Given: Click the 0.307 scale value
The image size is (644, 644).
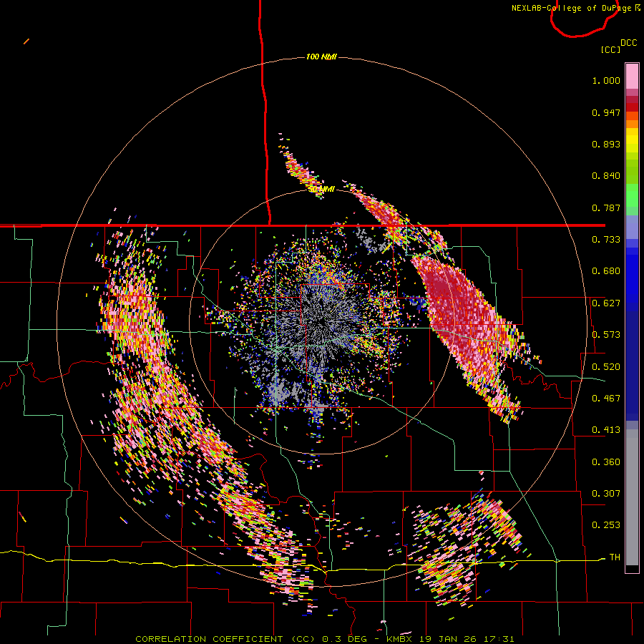Looking at the screenshot, I should pyautogui.click(x=606, y=494).
